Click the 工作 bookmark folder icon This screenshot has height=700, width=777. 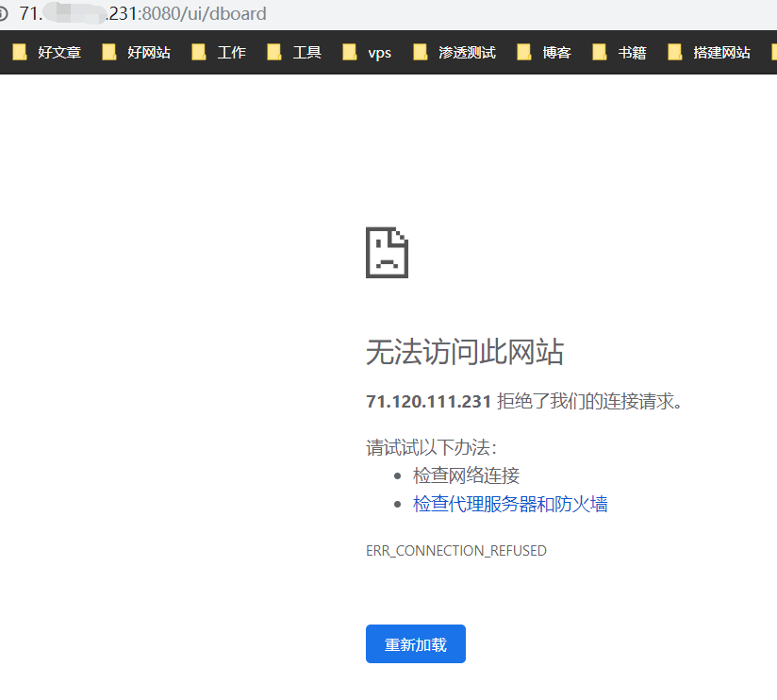199,53
